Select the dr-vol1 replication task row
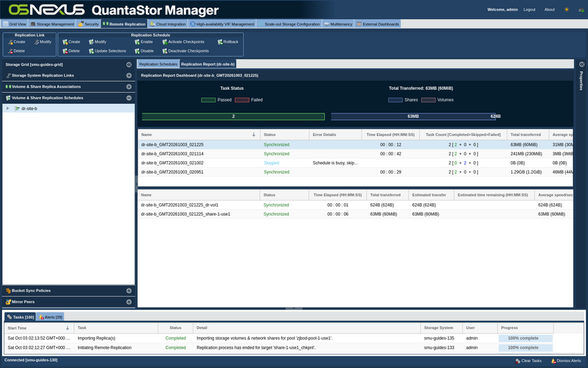 pyautogui.click(x=355, y=205)
